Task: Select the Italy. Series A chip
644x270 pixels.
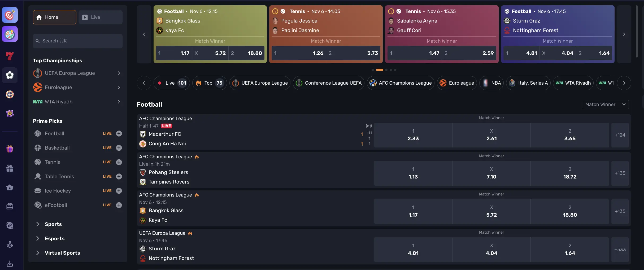Action: 528,83
